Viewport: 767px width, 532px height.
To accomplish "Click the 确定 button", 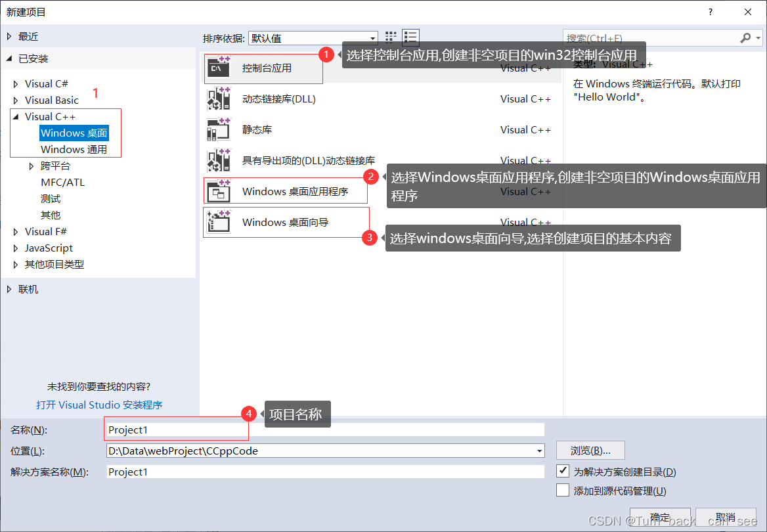I will click(660, 517).
